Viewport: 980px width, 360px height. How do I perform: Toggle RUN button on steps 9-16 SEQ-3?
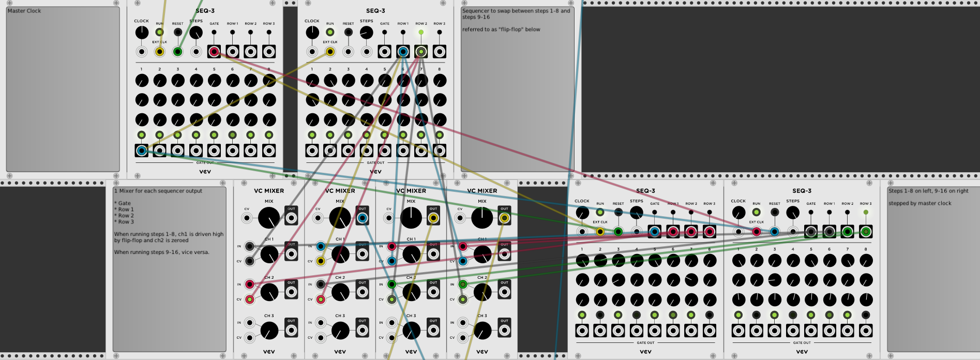tap(757, 212)
